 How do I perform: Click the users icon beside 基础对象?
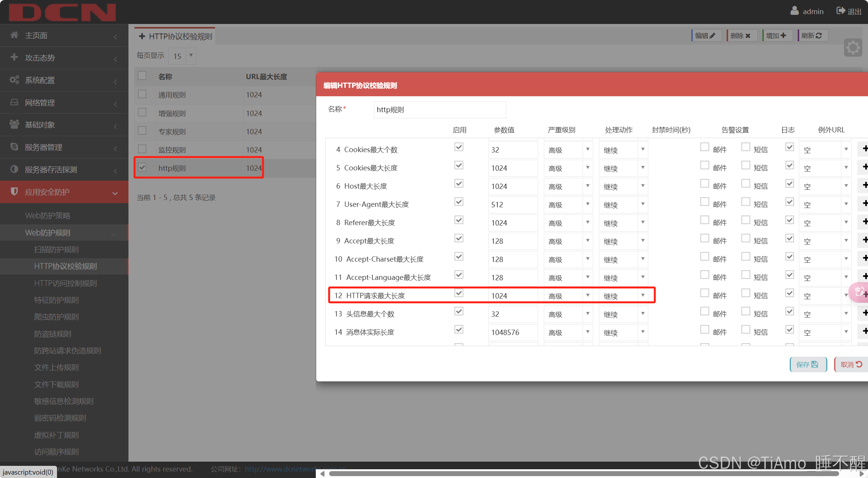pos(14,124)
